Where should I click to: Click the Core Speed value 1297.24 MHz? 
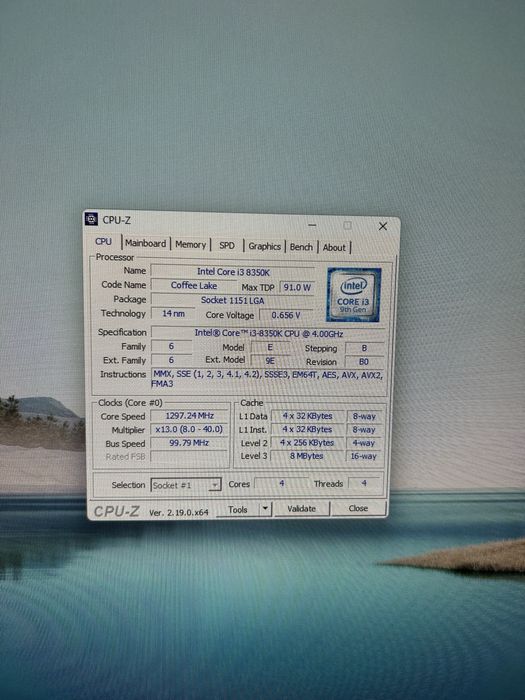click(190, 416)
